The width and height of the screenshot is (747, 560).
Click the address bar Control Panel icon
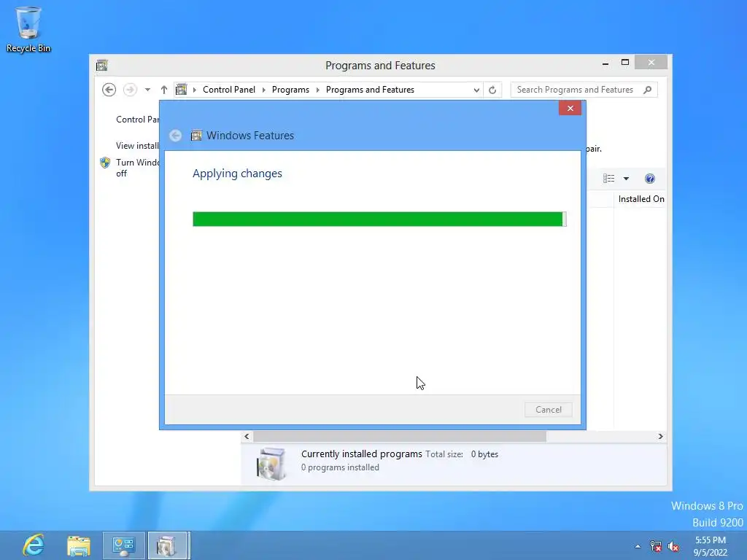tap(182, 90)
